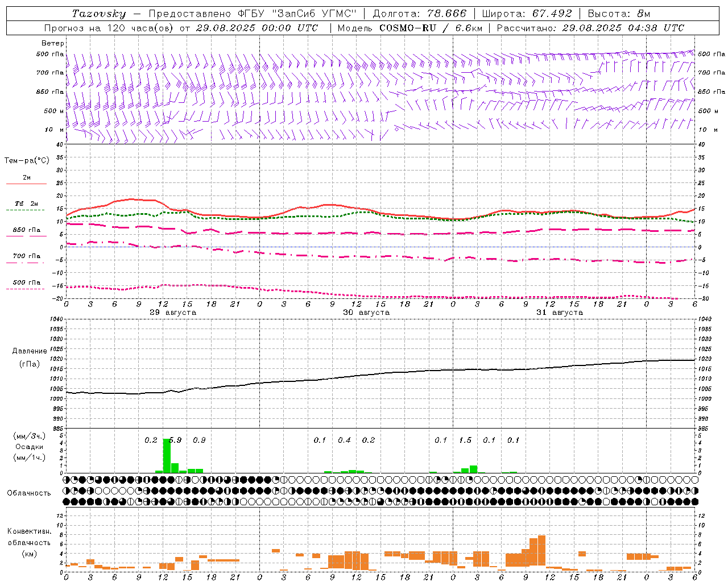728x582 pixels.
Task: Select the longitude value Долгота: 78.666
Action: pos(420,14)
